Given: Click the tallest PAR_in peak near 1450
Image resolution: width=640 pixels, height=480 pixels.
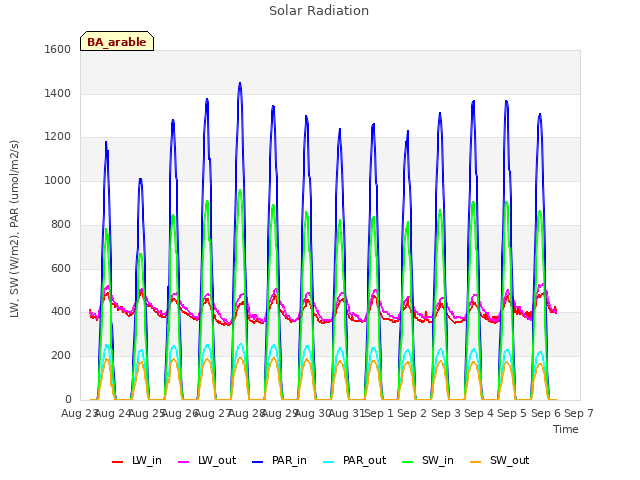Looking at the screenshot, I should [x=240, y=84].
